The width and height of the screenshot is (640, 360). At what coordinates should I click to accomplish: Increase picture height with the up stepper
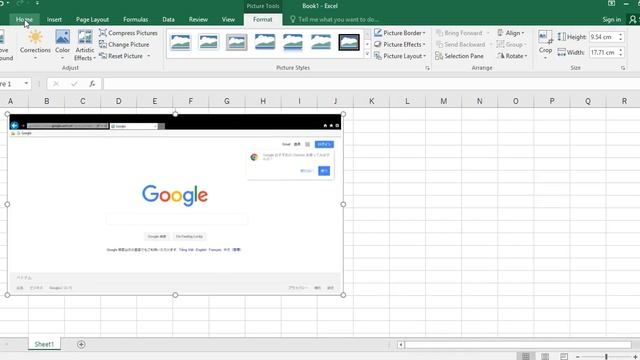(x=620, y=34)
